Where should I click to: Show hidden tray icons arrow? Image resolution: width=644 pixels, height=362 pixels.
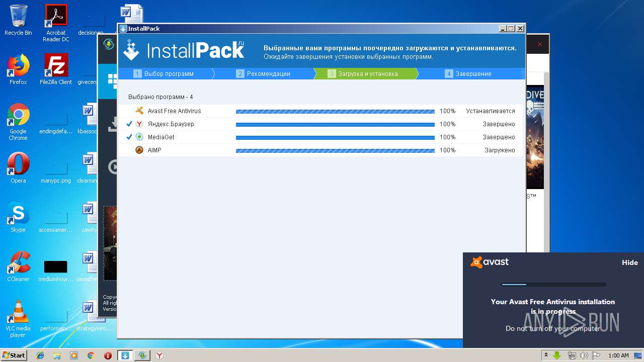click(x=546, y=355)
